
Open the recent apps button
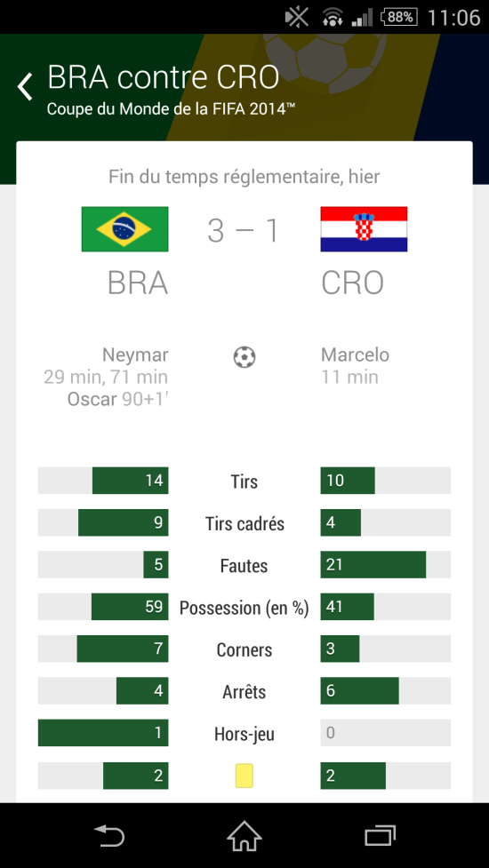380,835
